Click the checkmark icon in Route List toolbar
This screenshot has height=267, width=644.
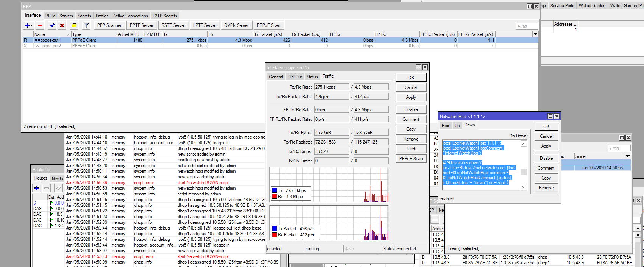(x=58, y=188)
